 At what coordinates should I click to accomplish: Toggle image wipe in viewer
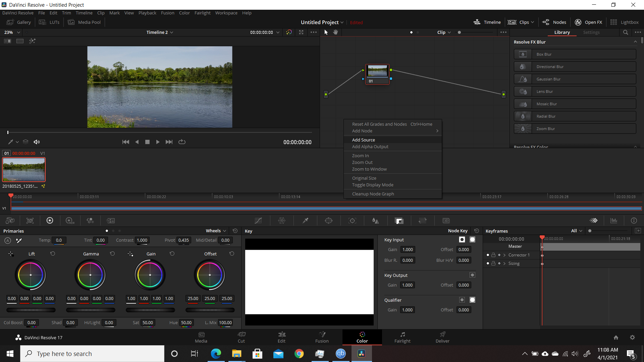pos(7,41)
